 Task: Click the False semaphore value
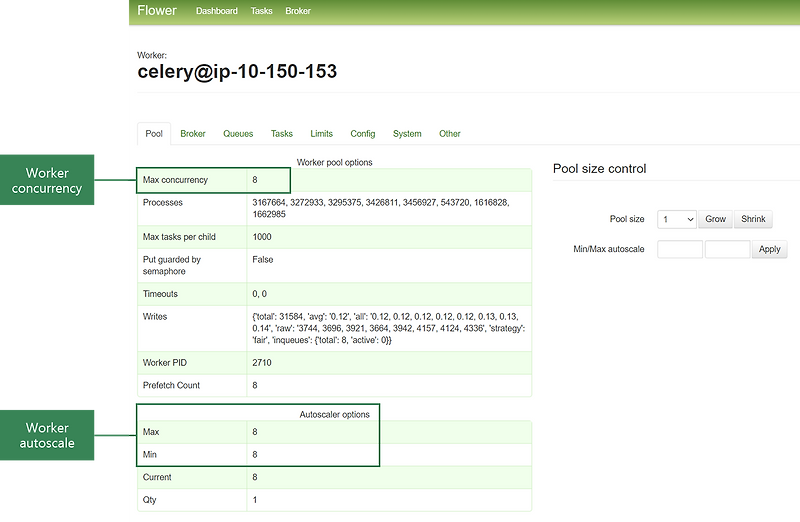tap(263, 259)
